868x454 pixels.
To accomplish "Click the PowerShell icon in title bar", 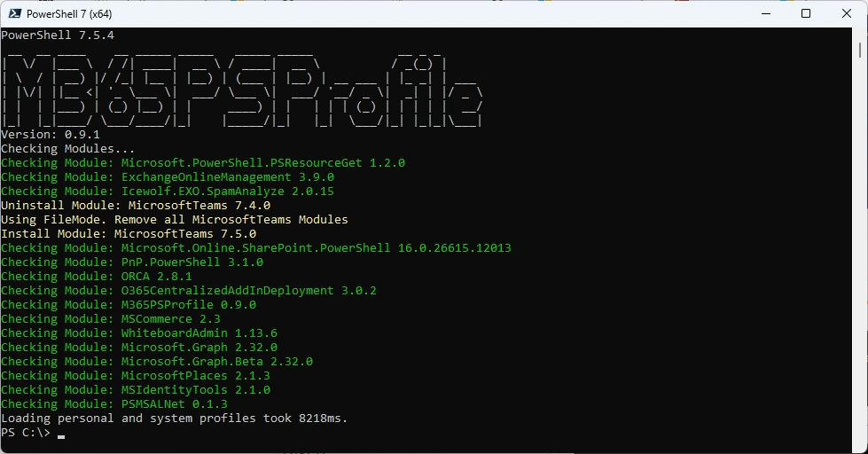I will [x=13, y=14].
